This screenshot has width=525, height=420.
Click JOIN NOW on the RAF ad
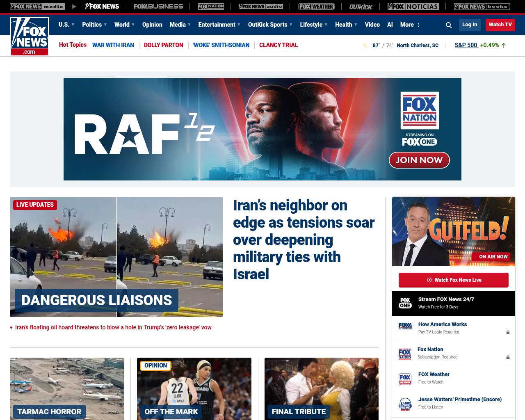[x=419, y=160]
